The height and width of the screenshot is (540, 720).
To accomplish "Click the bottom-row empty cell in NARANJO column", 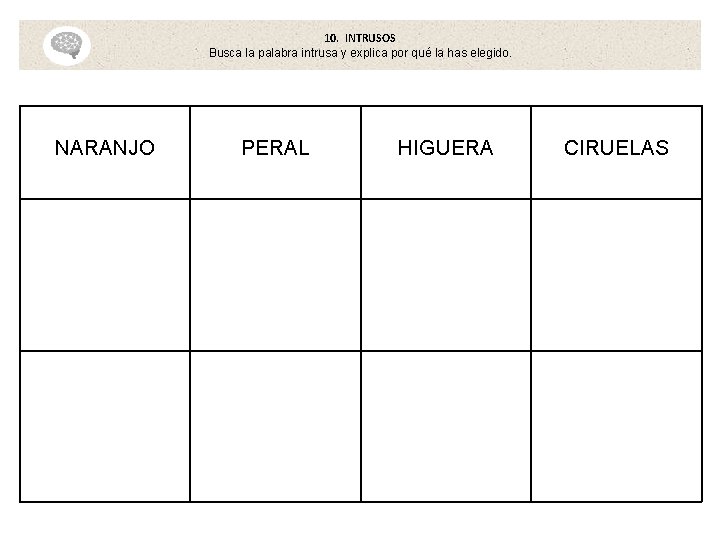I will coord(105,427).
